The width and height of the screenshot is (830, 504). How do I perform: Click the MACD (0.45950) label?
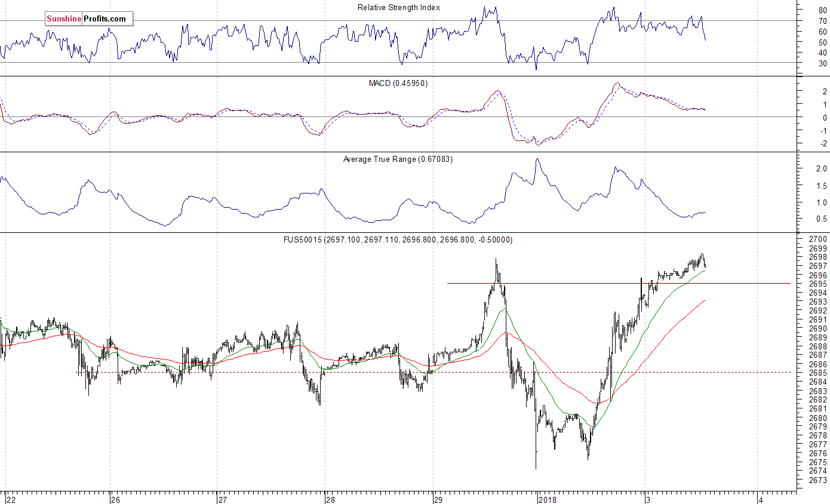(x=398, y=83)
